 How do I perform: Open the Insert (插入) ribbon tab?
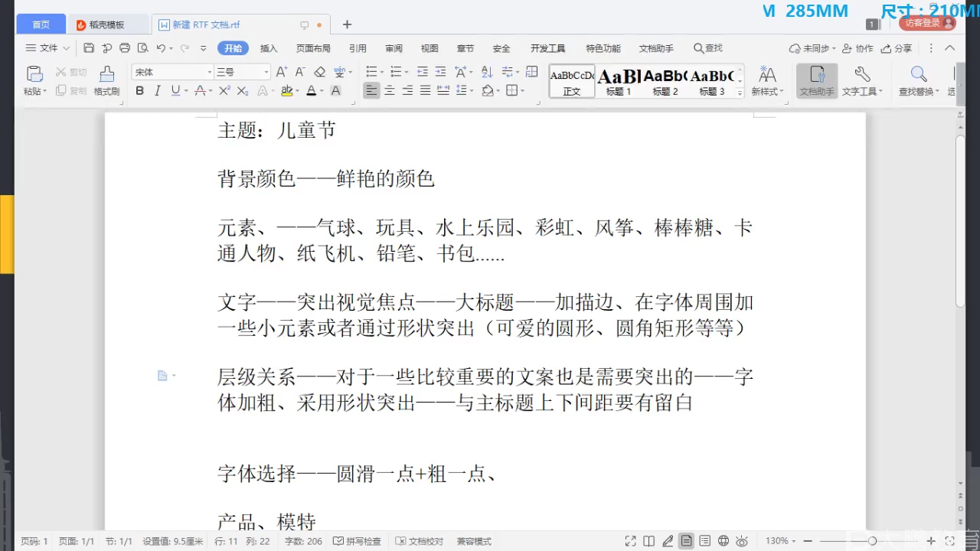(269, 48)
